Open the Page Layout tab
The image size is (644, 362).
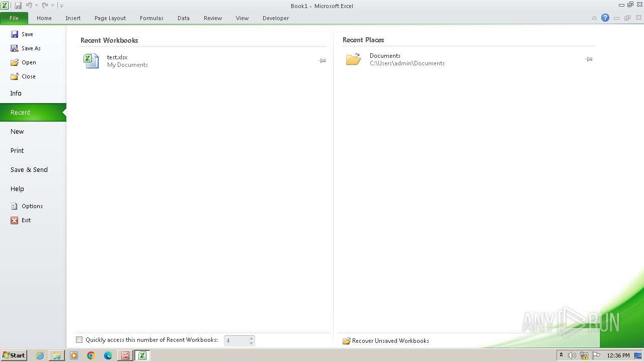[110, 18]
